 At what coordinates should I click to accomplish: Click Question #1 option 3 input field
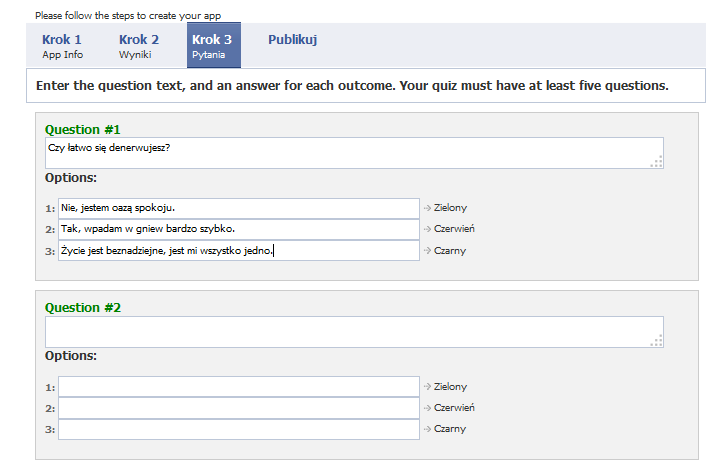239,251
